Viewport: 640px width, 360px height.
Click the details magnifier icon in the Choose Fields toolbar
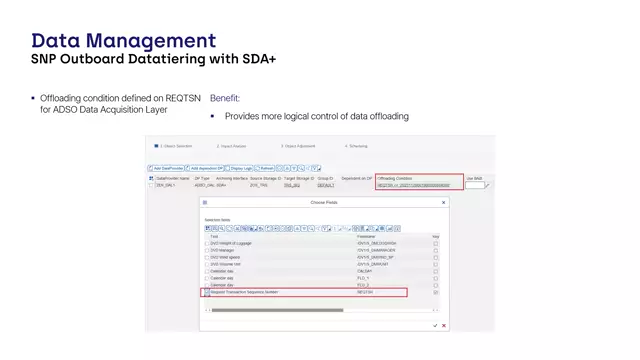click(x=221, y=229)
